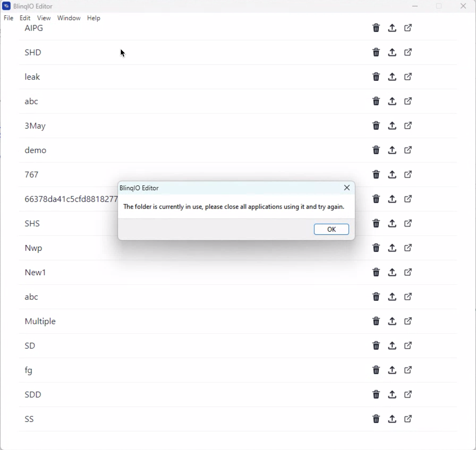Screen dimensions: 476x450
Task: Click upload icon in SHD row
Action: [x=392, y=52]
